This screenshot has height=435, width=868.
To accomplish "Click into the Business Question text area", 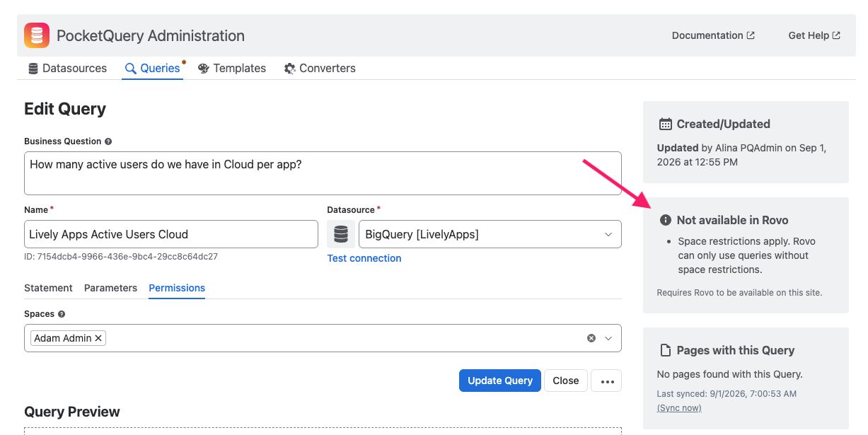I will coord(323,173).
